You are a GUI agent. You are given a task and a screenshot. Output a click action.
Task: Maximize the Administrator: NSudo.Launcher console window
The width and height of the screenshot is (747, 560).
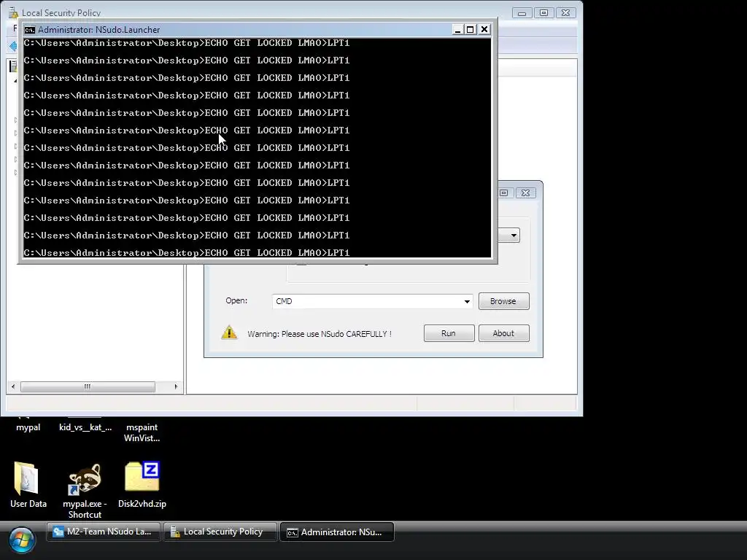pyautogui.click(x=471, y=29)
